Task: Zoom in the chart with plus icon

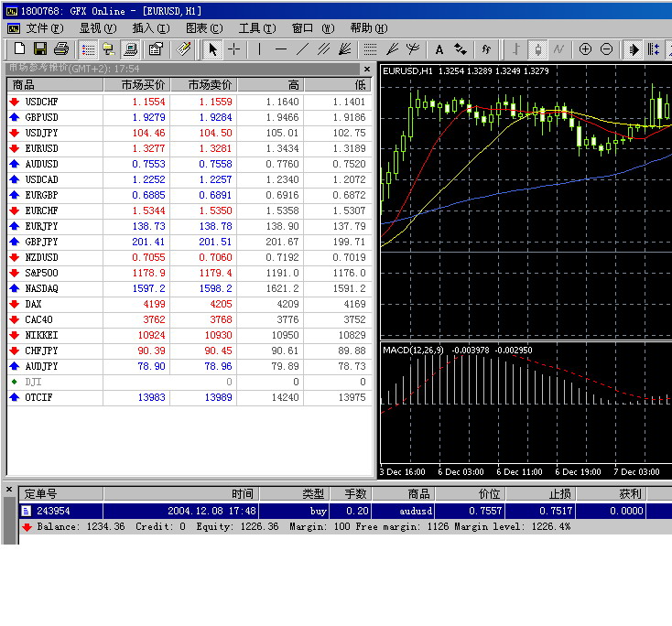Action: [585, 49]
